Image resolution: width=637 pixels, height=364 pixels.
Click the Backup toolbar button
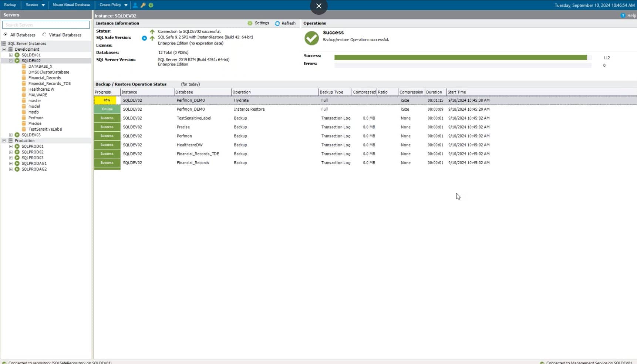point(10,5)
